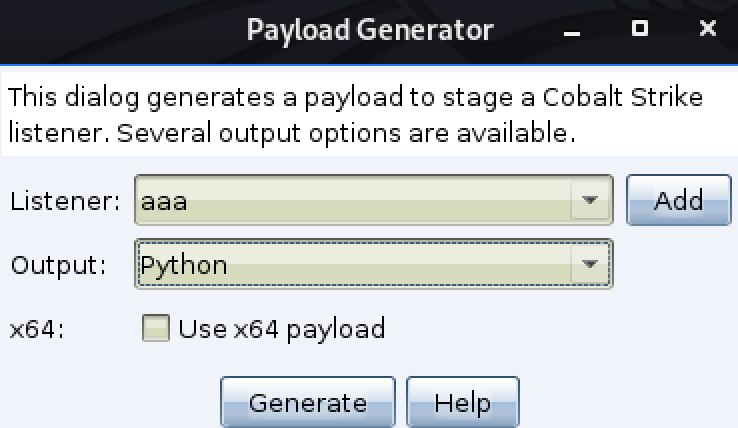This screenshot has height=428, width=738.
Task: Click the Payload Generator title bar text
Action: 370,30
